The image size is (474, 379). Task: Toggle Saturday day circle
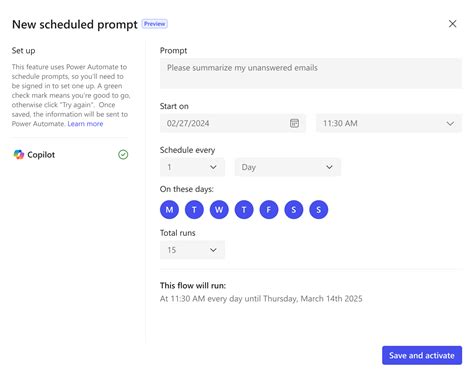pos(294,210)
